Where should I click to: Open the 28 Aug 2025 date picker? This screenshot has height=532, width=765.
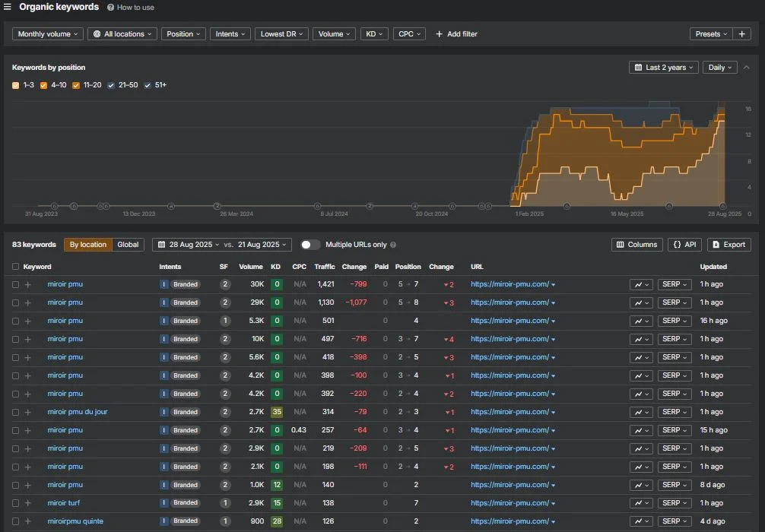pos(189,245)
